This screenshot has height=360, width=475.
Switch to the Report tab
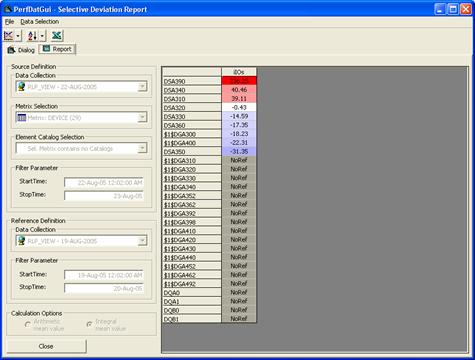coord(57,49)
